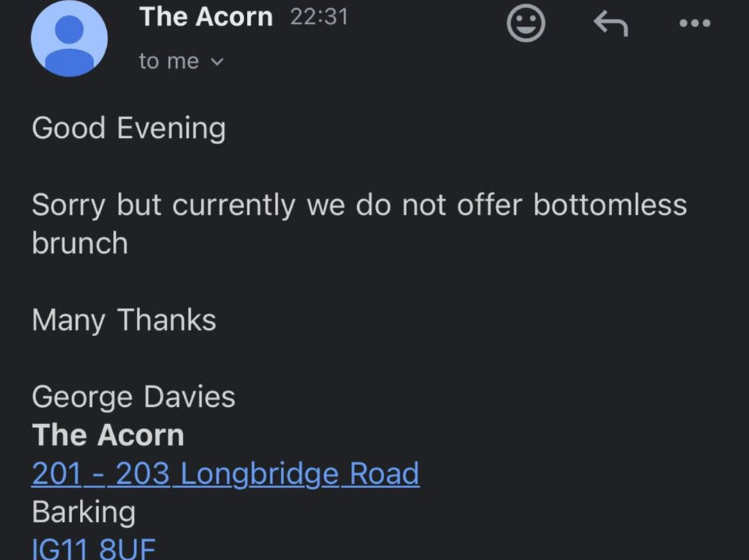Viewport: 749px width, 560px height.
Task: Tap 'Barking' in the address block
Action: (x=84, y=512)
